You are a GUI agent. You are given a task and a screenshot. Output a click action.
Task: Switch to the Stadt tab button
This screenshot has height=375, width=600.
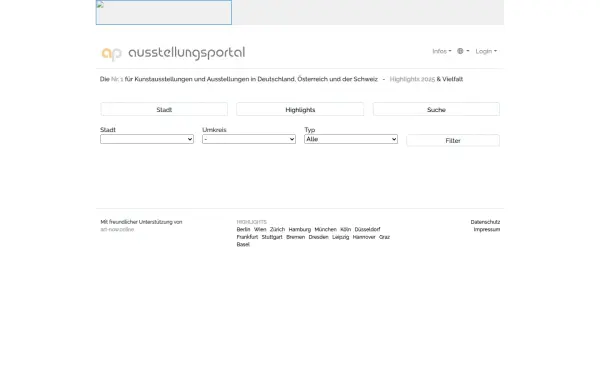tap(164, 109)
